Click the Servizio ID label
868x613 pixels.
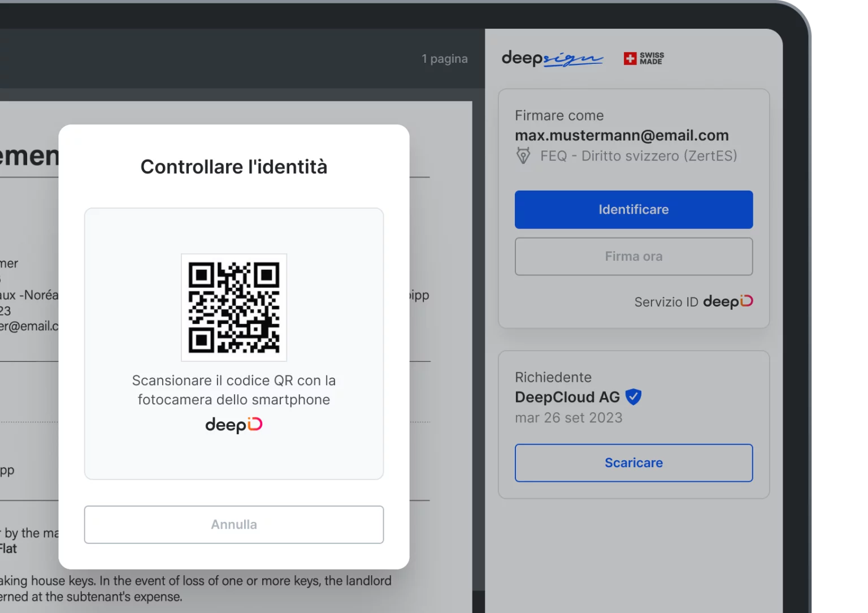pyautogui.click(x=666, y=302)
